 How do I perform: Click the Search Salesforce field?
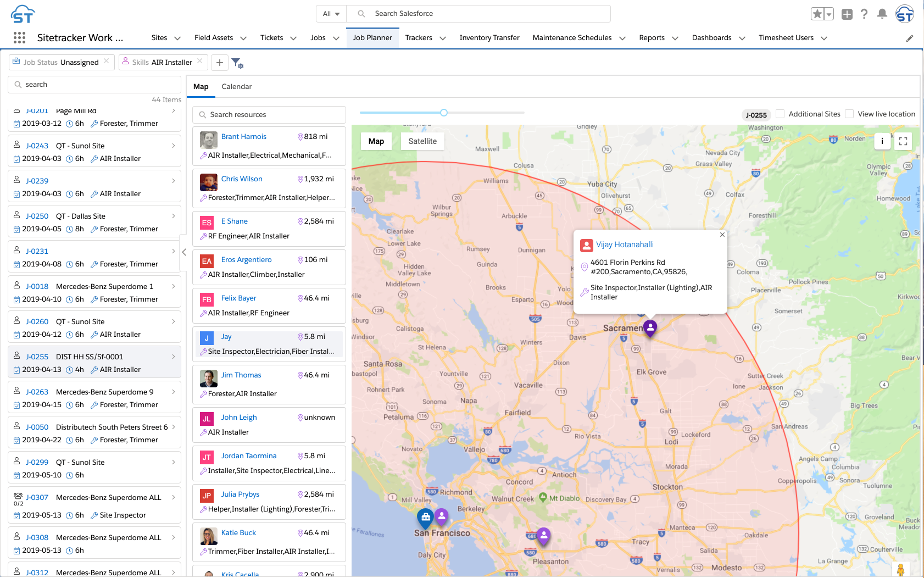pos(480,14)
